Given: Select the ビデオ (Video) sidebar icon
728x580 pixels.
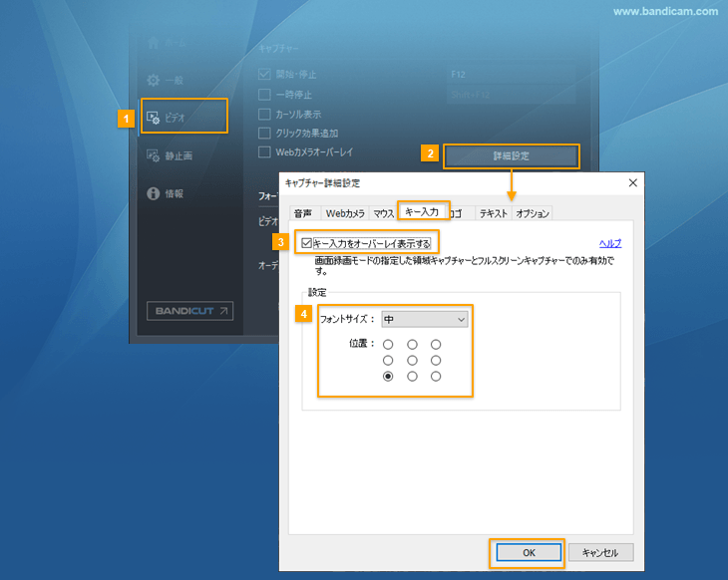Looking at the screenshot, I should tap(154, 118).
